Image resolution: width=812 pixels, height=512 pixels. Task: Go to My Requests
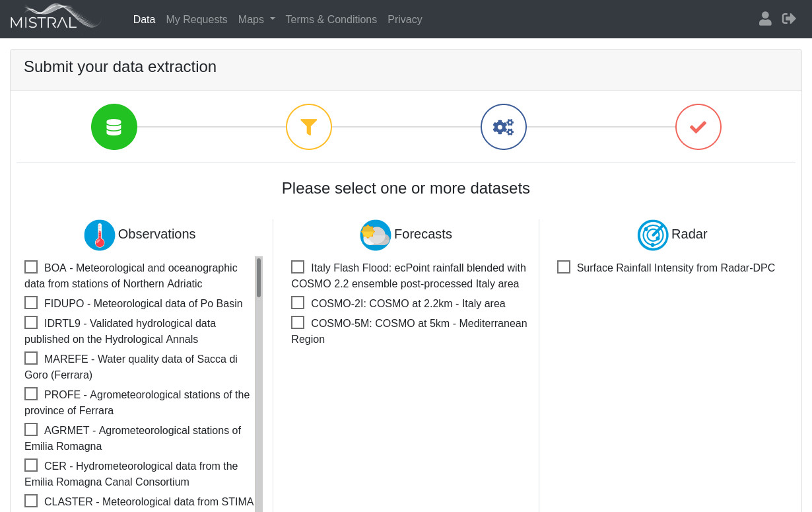point(197,20)
